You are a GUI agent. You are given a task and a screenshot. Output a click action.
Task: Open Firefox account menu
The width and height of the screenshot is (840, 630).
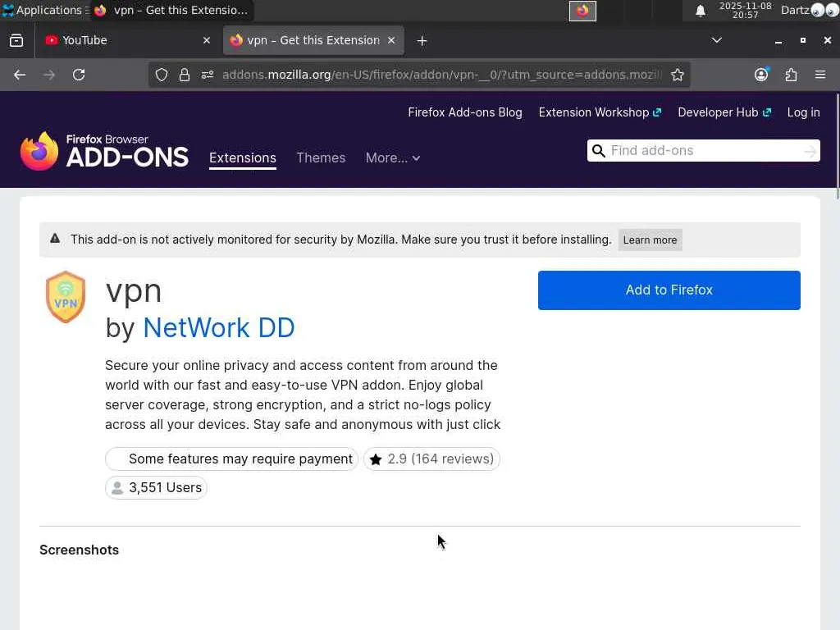[761, 75]
